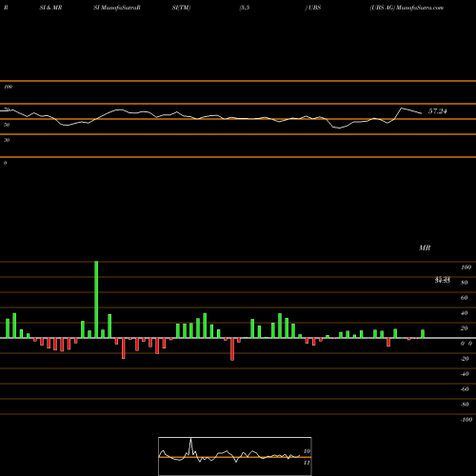This screenshot has height=476, width=476.
Task: Click the -100 label on MR axis
Action: point(466,420)
